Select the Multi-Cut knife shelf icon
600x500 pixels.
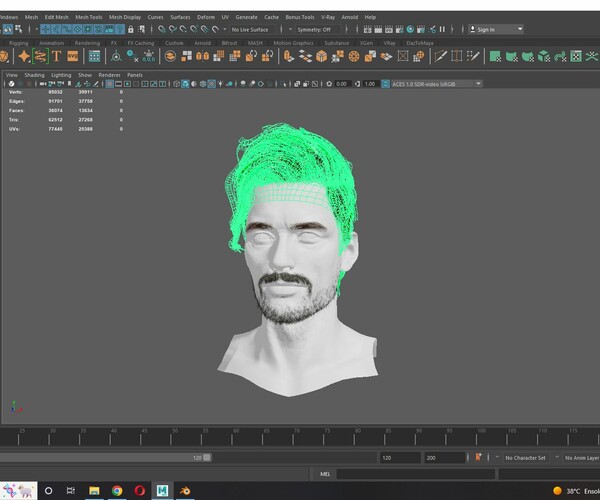[440, 56]
